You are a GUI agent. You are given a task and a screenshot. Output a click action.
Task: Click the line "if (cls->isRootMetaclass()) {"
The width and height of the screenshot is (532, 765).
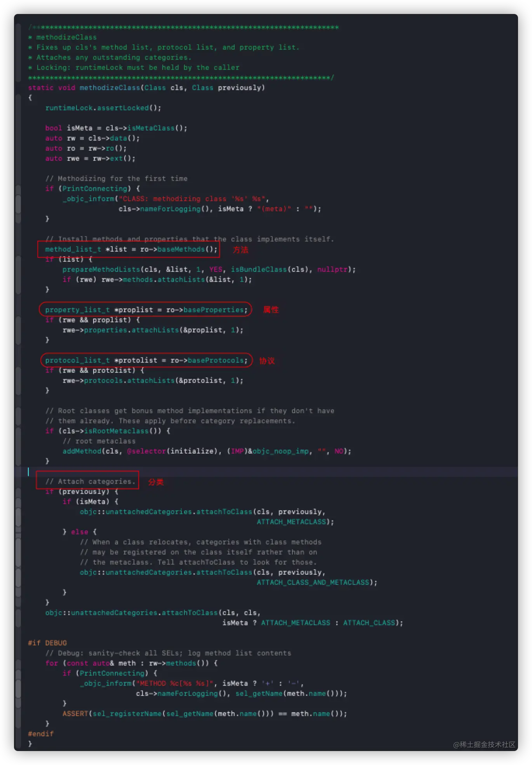108,431
